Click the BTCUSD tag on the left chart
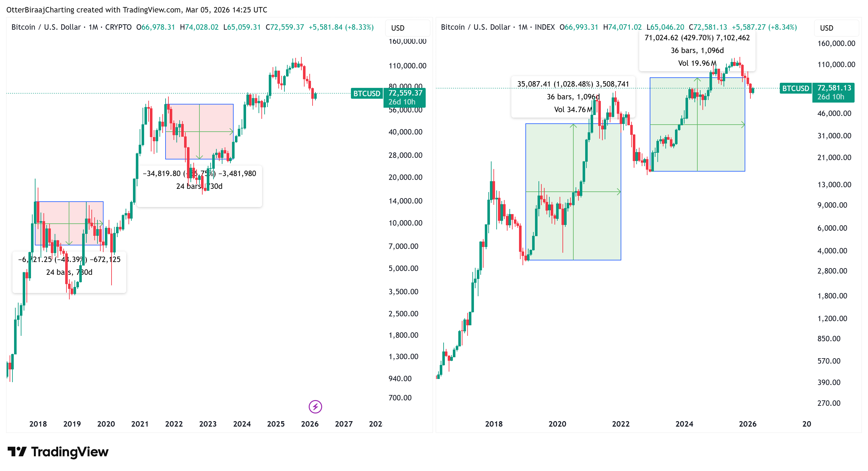The width and height of the screenshot is (868, 471). click(367, 93)
